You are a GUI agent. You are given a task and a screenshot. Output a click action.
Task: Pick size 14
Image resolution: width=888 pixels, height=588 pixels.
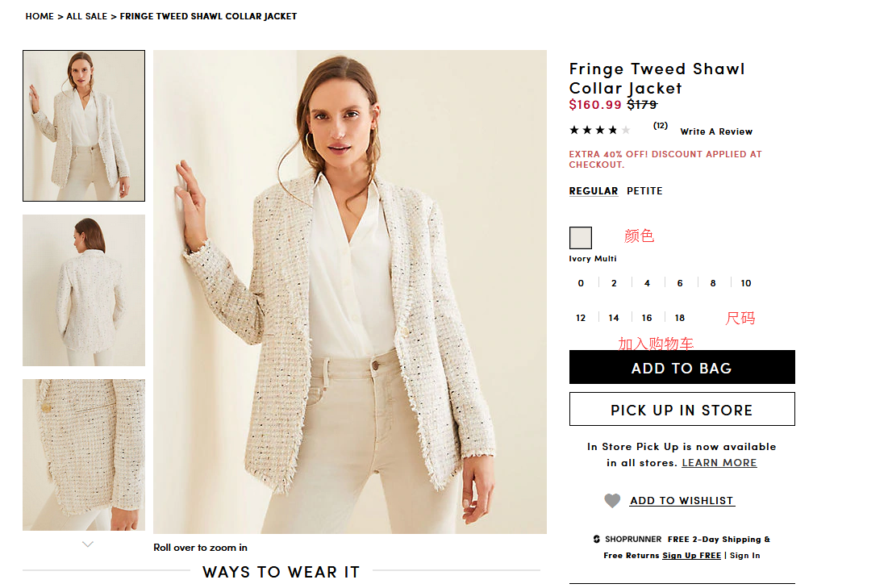click(614, 318)
